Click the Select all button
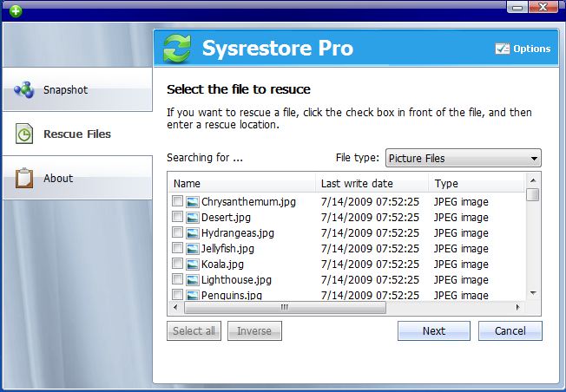566x392 pixels. pyautogui.click(x=194, y=330)
